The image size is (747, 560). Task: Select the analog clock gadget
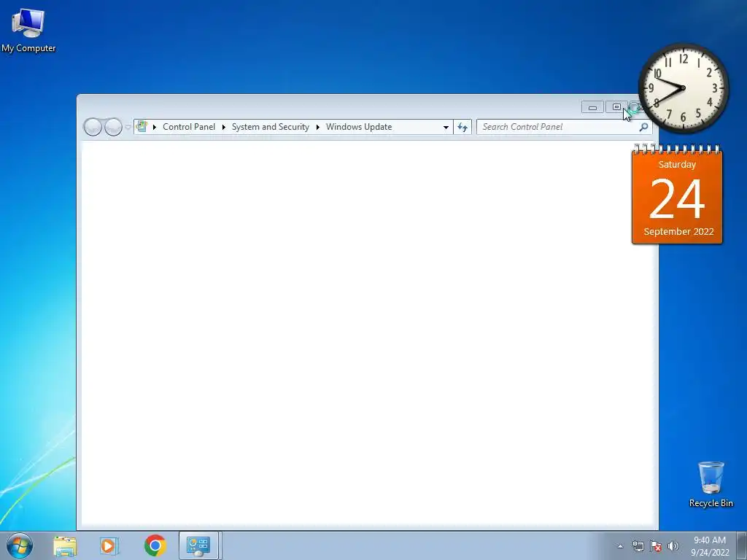click(x=683, y=88)
